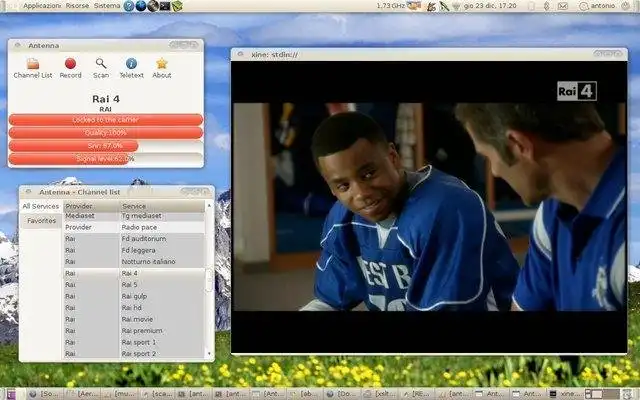The height and width of the screenshot is (400, 640).
Task: Switch to the [Aer... taskbar entry
Action: 82,394
